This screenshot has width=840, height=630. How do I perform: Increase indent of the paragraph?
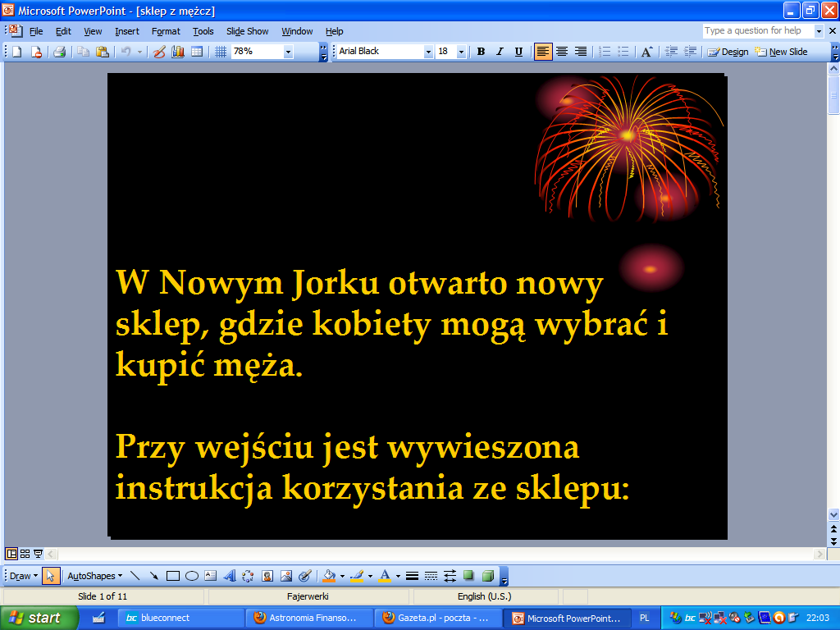[x=691, y=52]
